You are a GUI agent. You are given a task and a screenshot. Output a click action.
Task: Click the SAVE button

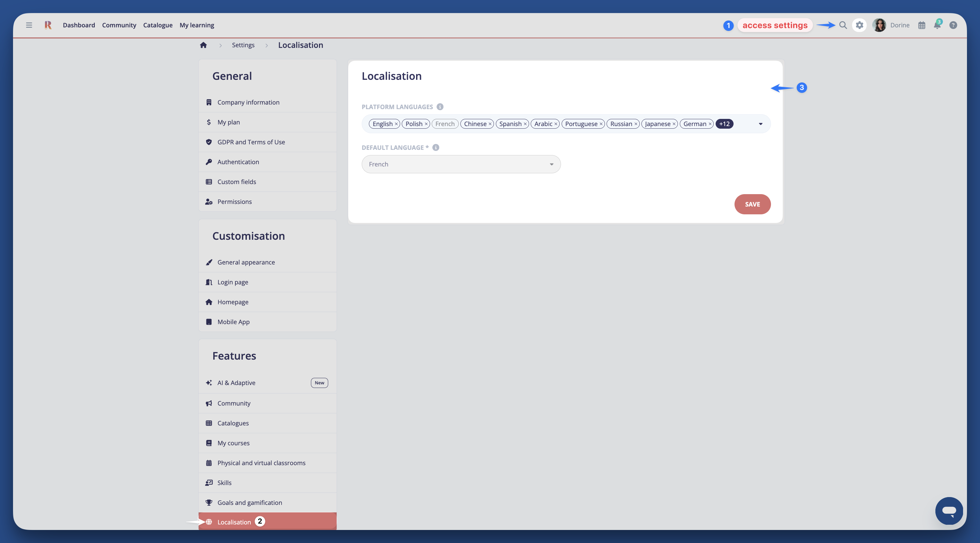(752, 204)
